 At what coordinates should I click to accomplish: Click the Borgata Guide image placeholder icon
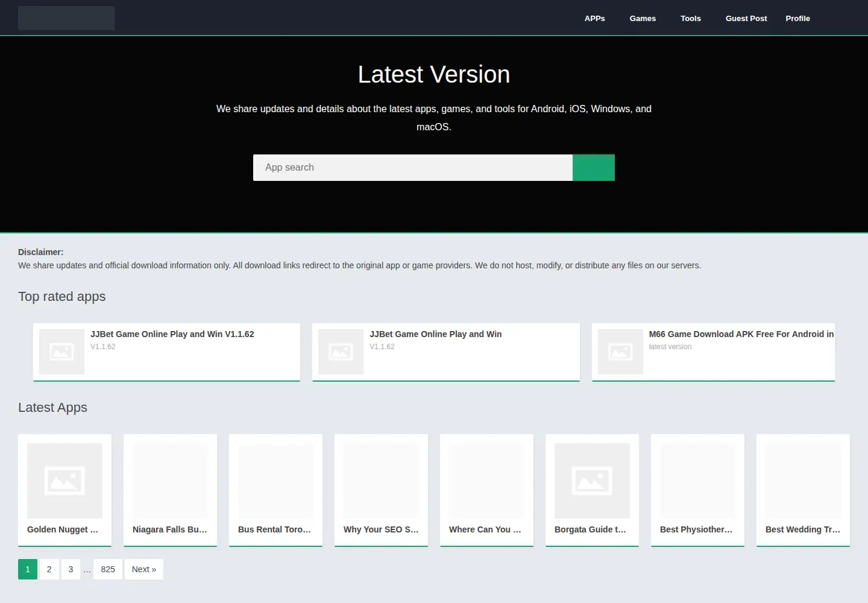(x=592, y=481)
